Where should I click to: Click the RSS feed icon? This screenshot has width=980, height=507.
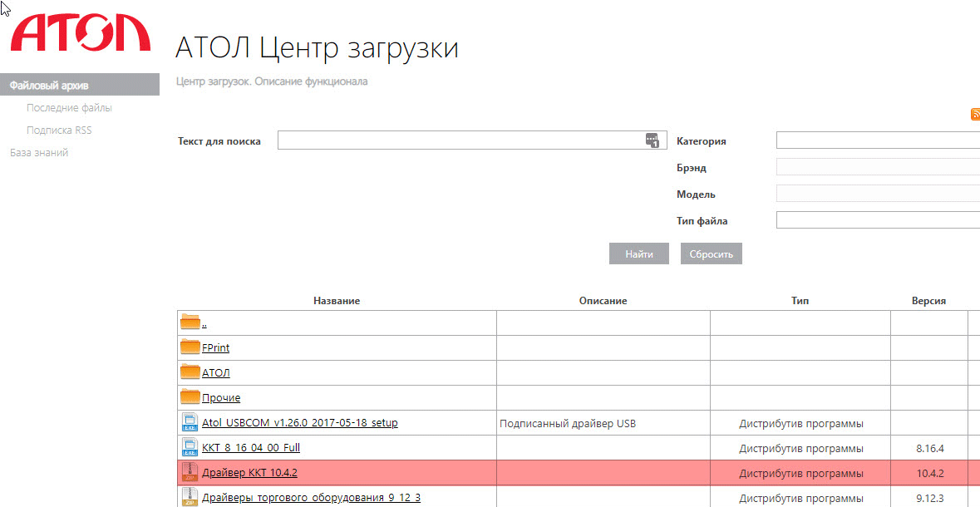pos(975,115)
